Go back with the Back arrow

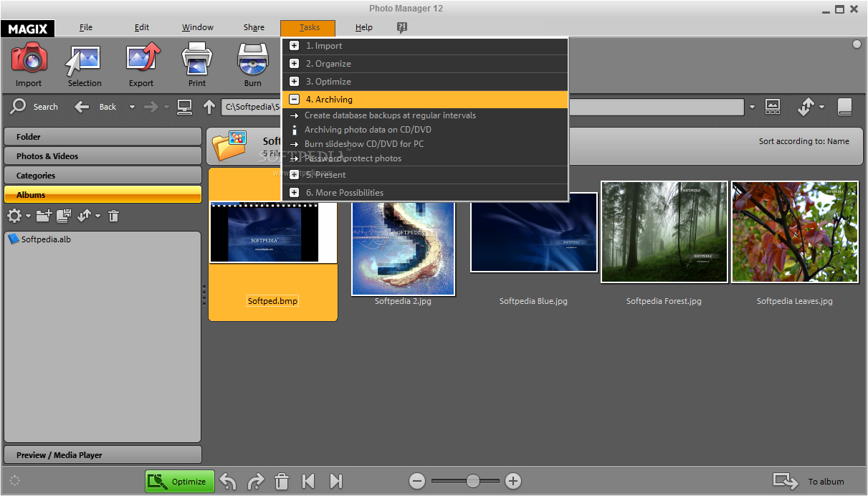82,107
